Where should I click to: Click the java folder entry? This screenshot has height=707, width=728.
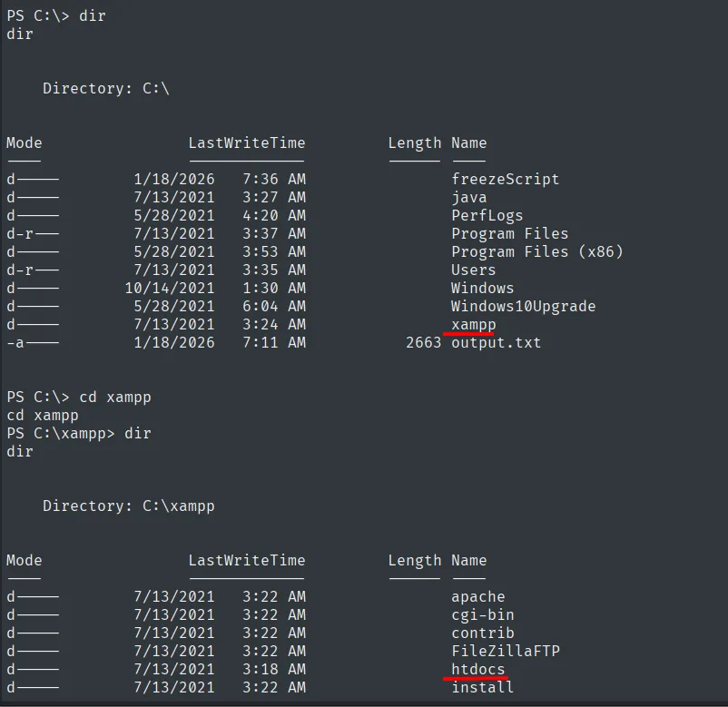click(x=469, y=197)
